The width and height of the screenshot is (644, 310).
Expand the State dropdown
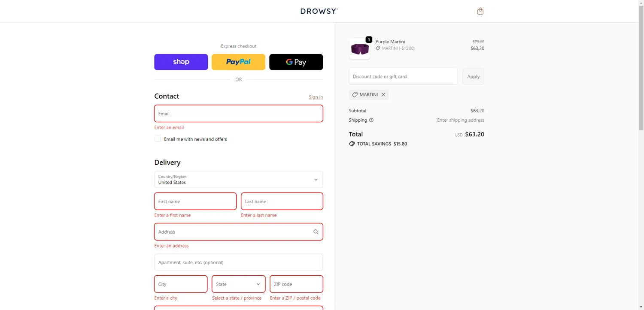tap(238, 284)
